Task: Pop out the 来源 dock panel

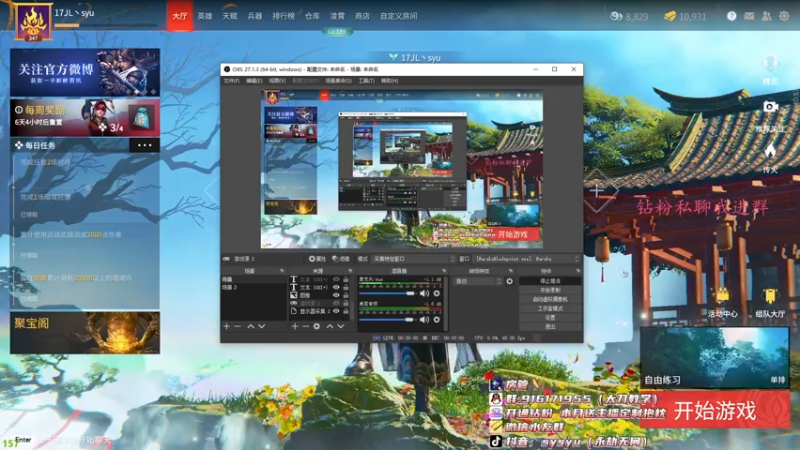Action: (350, 271)
